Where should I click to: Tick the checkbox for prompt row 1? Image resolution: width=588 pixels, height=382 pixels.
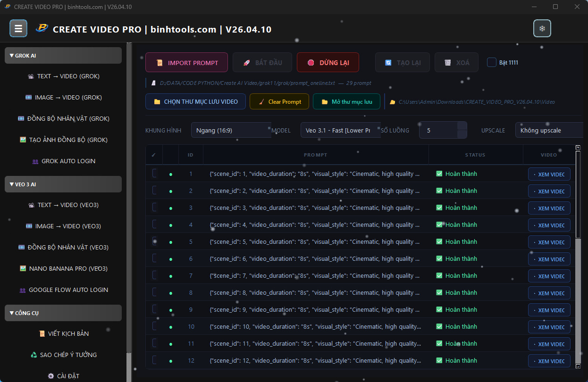pyautogui.click(x=154, y=174)
